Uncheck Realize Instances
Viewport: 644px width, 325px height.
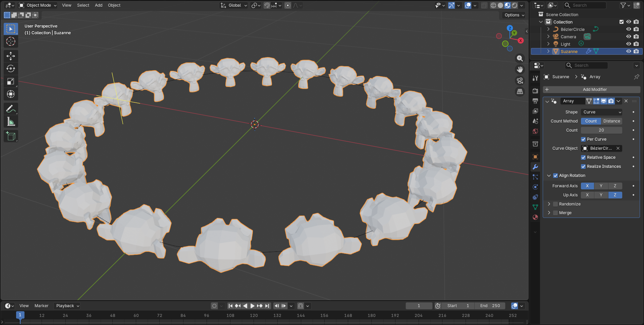[583, 167]
